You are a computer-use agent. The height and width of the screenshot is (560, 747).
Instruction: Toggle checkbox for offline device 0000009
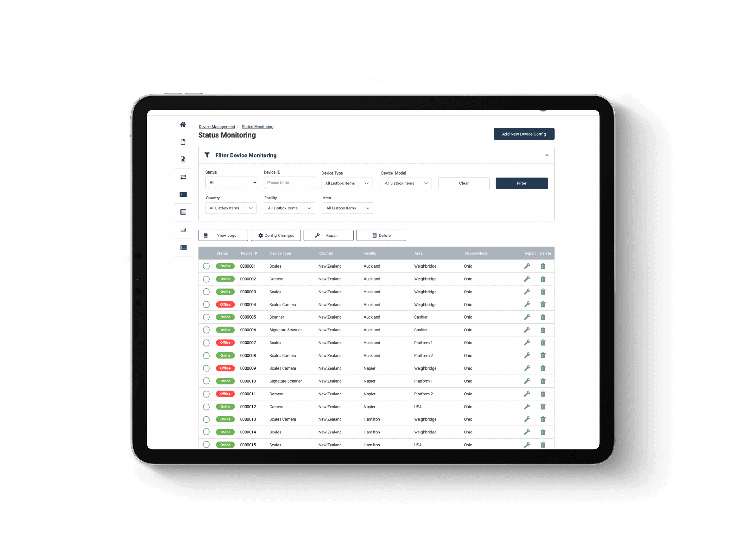click(x=207, y=368)
